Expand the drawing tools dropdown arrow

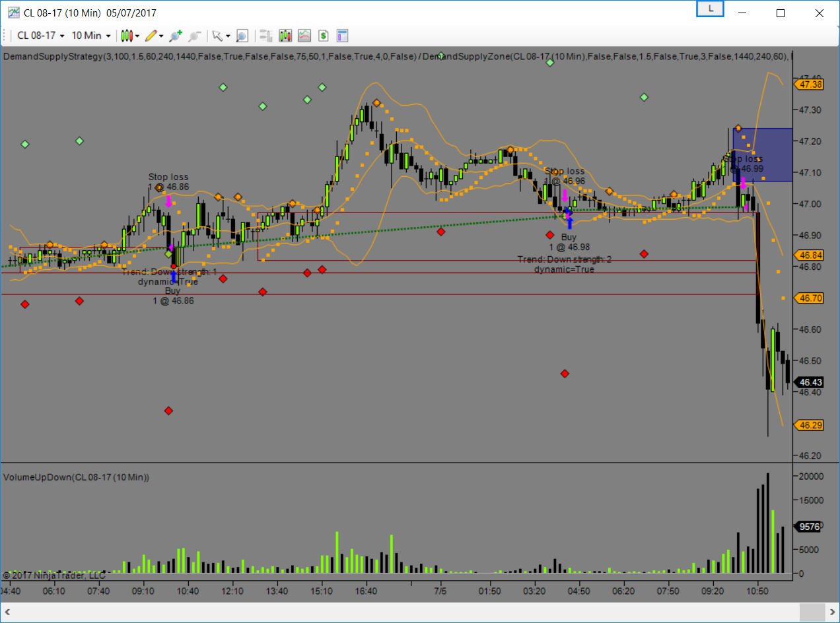tap(161, 36)
